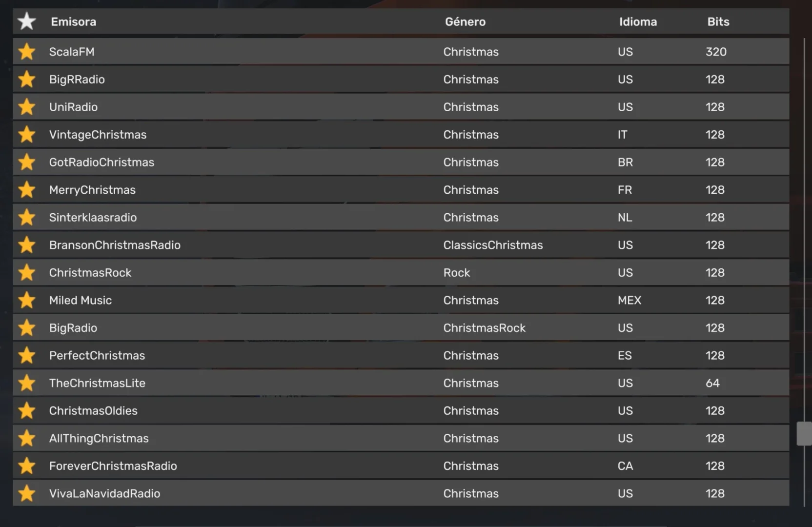Click the Bits column header
Viewport: 812px width, 527px height.
tap(718, 22)
